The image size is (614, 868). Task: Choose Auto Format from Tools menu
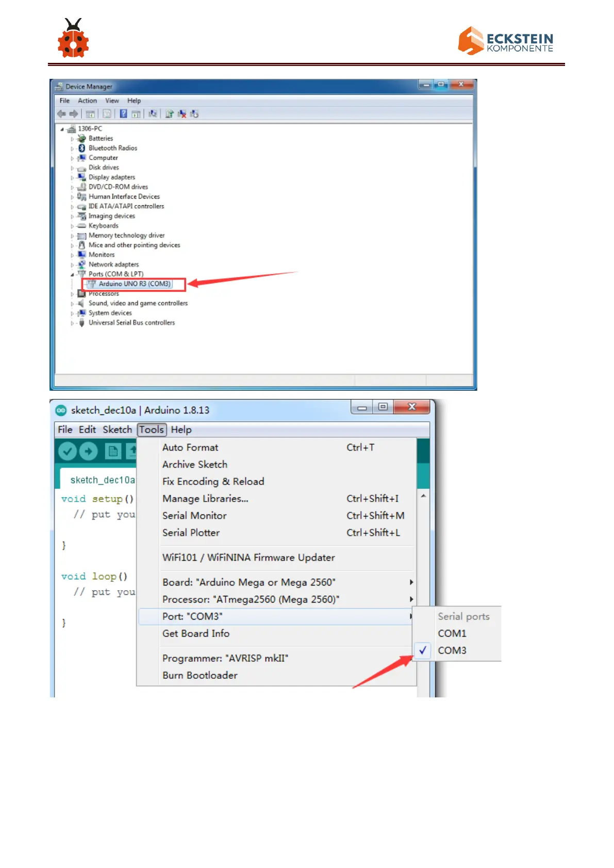pyautogui.click(x=277, y=447)
